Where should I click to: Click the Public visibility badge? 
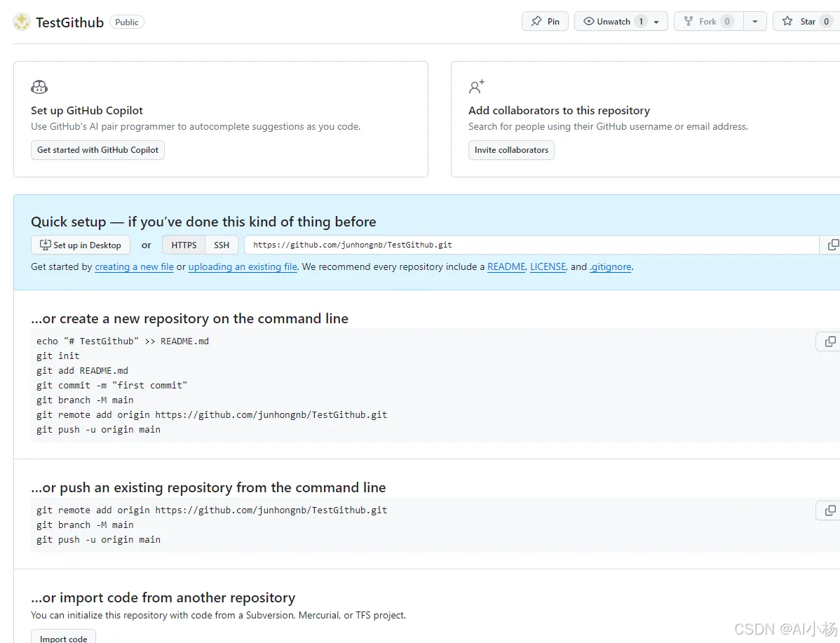pos(127,22)
